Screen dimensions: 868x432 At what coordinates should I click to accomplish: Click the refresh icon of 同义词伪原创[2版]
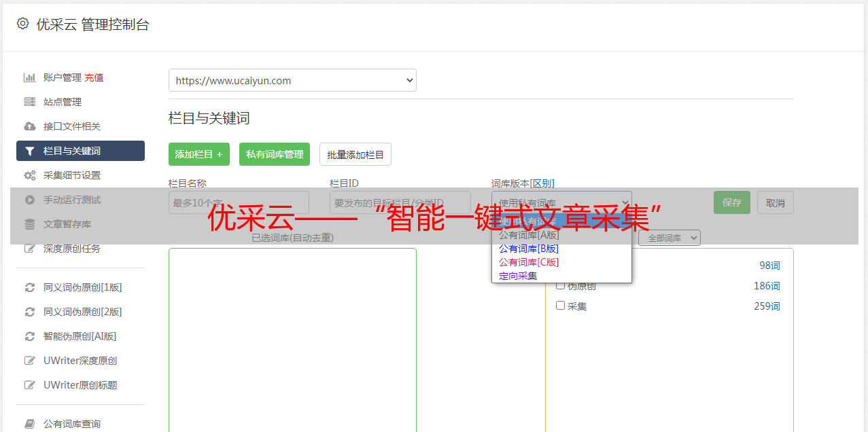pyautogui.click(x=30, y=312)
